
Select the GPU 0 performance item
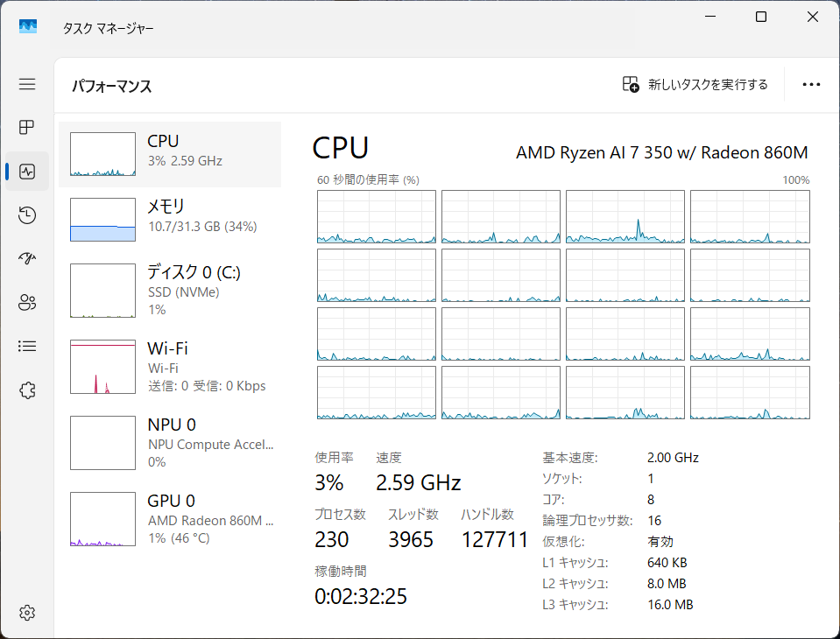coord(170,519)
